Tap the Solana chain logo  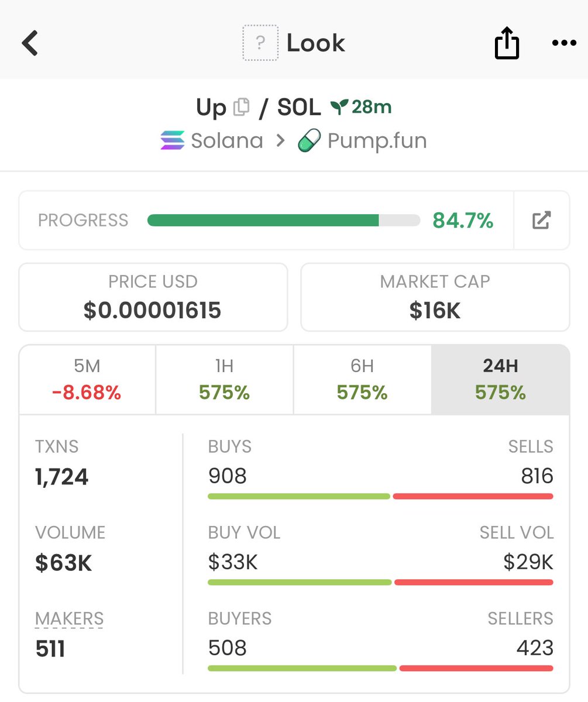pos(173,140)
